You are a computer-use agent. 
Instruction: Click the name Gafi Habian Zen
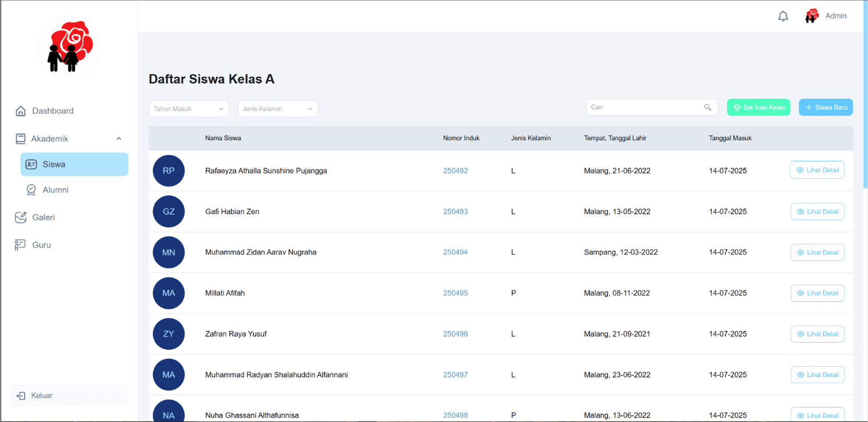pos(232,212)
